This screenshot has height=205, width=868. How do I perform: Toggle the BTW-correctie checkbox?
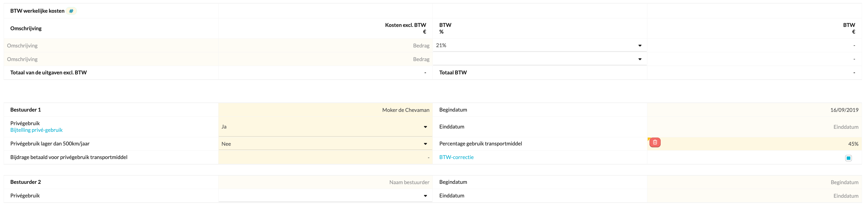(848, 158)
